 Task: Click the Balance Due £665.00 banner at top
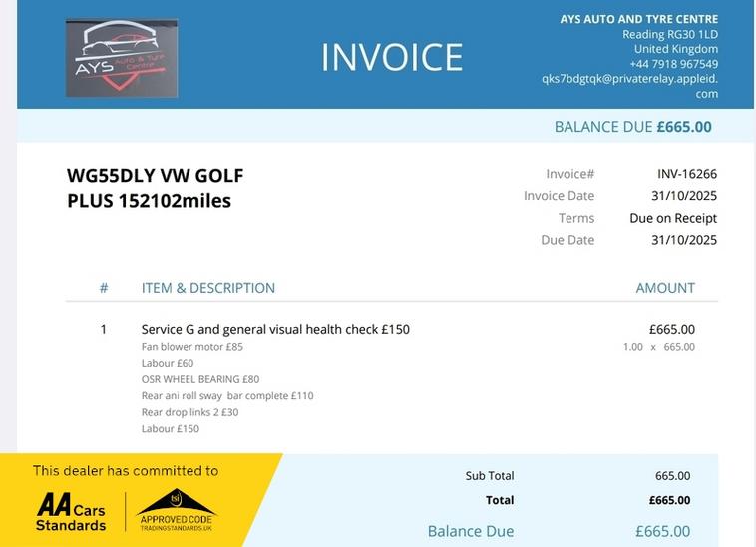(x=632, y=127)
